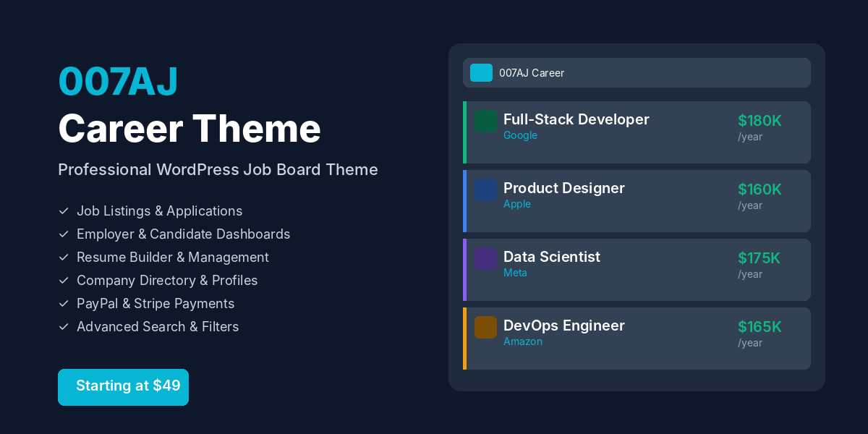Click Resume Builder & Management feature

pos(173,258)
